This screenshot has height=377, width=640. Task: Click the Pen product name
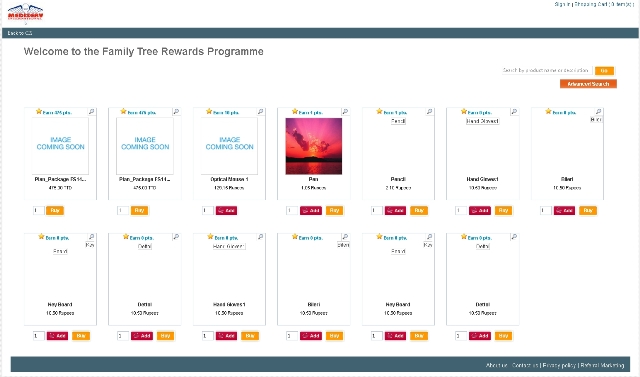click(313, 179)
